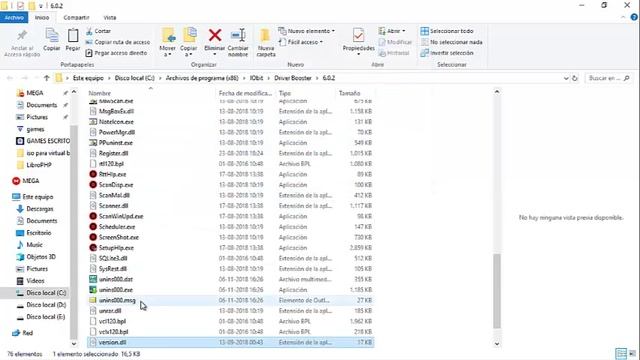Viewport: 640px width, 360px height.
Task: Sort by the Tamaño column header
Action: point(349,93)
